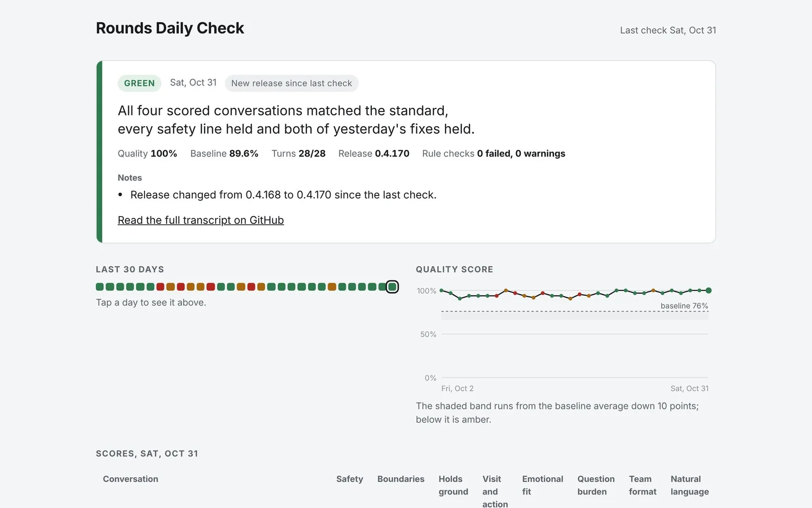Click the 'Sat, Oct 31' date beside the GREEN badge

pos(193,82)
